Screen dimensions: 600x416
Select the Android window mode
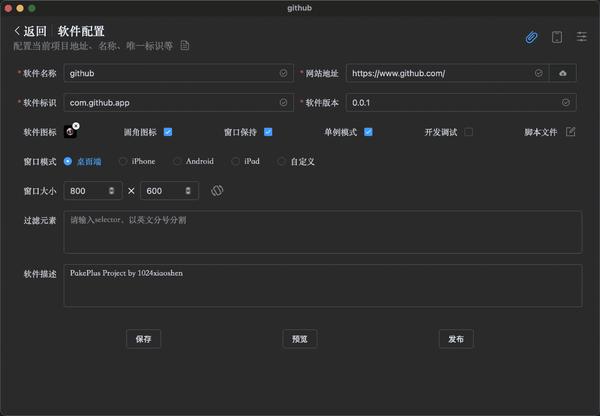pos(177,161)
